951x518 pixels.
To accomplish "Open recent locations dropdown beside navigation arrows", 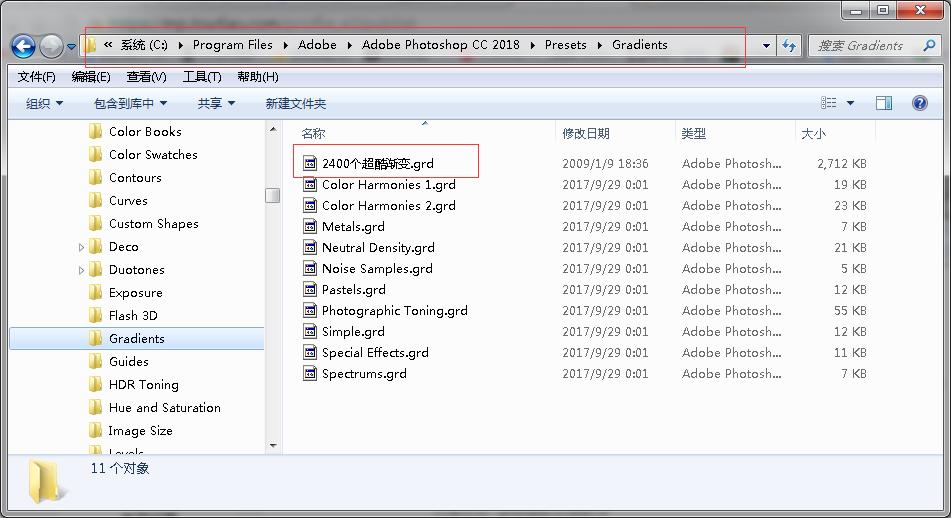I will (72, 46).
